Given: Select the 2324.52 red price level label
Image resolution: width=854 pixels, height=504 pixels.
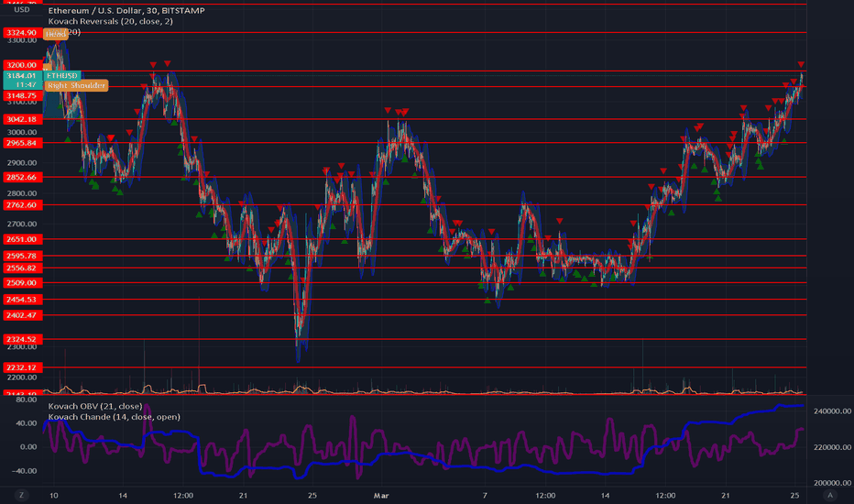Looking at the screenshot, I should 22,339.
